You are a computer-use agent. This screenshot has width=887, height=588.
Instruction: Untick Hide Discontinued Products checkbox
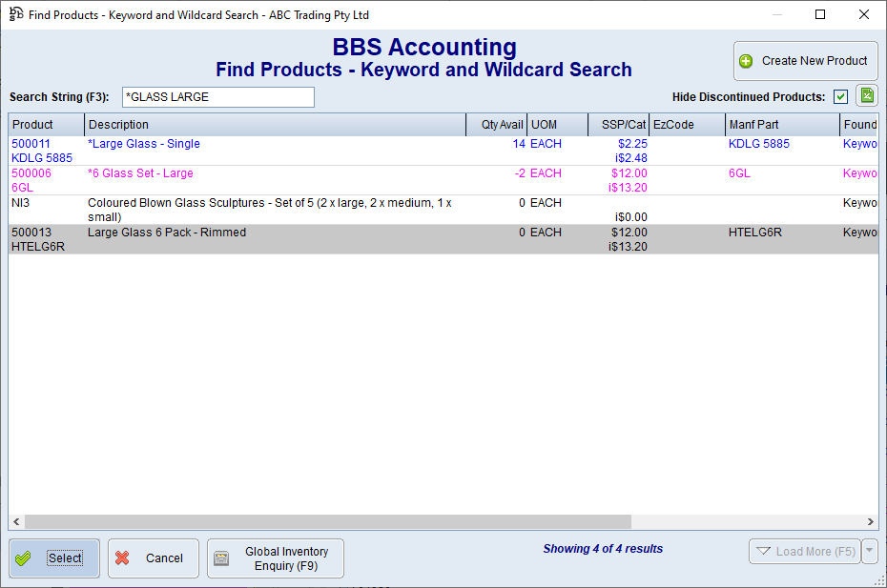(x=840, y=96)
